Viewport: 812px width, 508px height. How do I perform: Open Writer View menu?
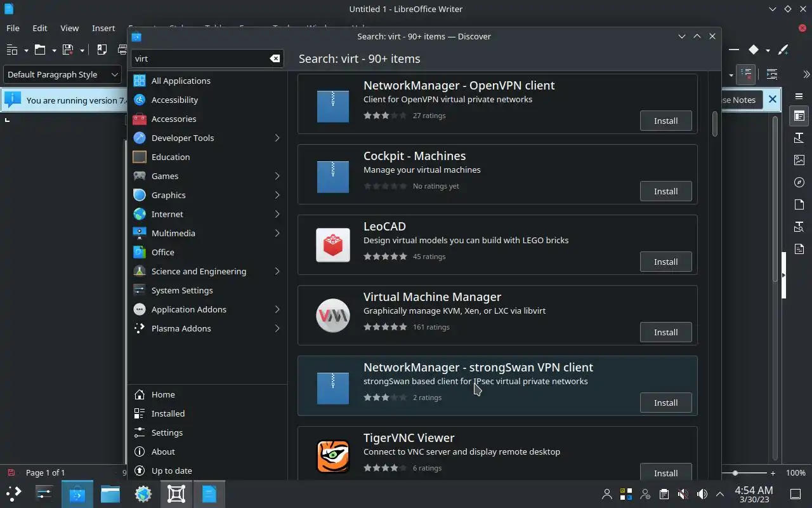[x=69, y=28]
